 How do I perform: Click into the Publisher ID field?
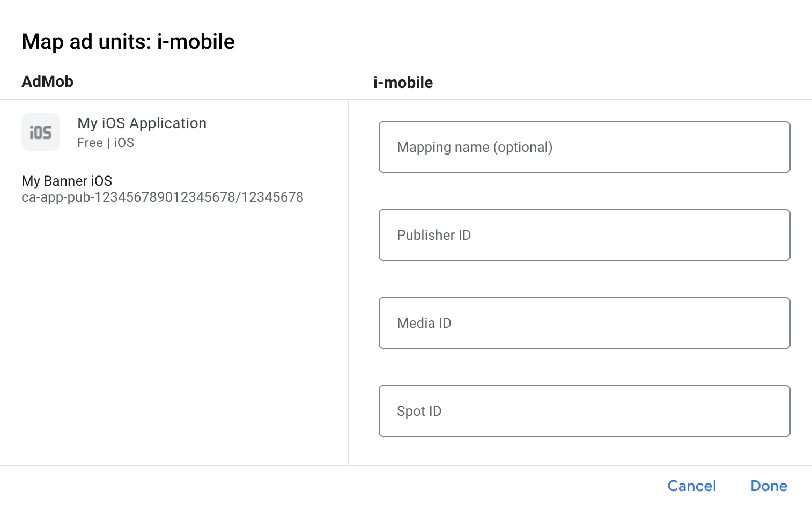point(584,235)
